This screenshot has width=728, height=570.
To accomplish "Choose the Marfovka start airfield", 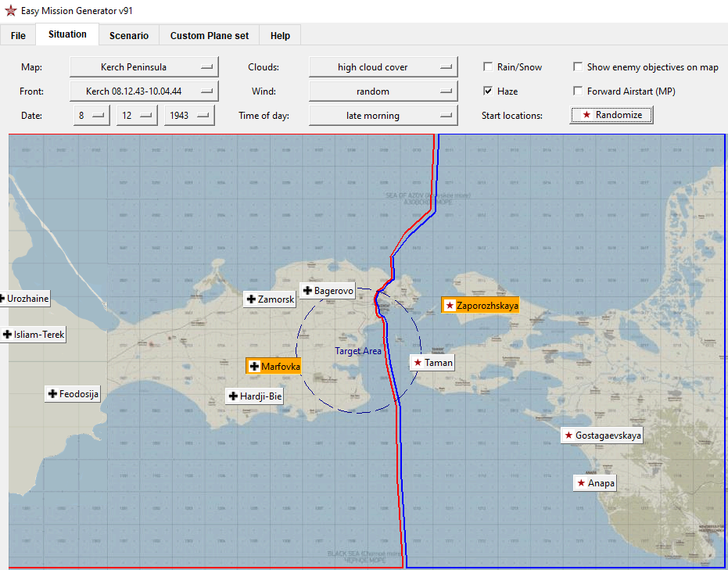I will click(x=274, y=366).
